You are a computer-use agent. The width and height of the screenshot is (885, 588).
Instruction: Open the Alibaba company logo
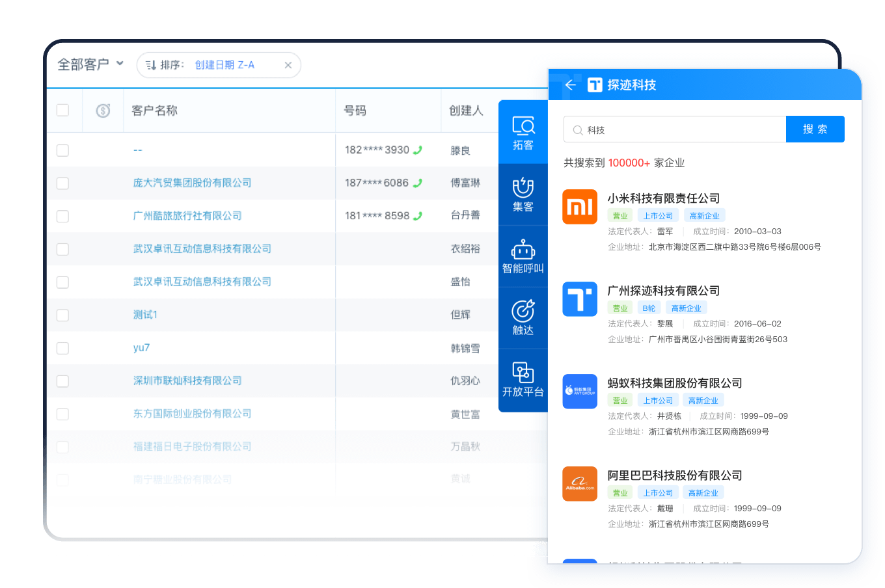pyautogui.click(x=580, y=484)
